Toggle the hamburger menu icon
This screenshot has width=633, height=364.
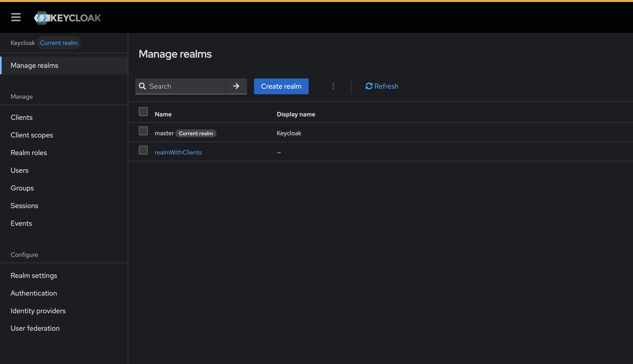pos(16,17)
